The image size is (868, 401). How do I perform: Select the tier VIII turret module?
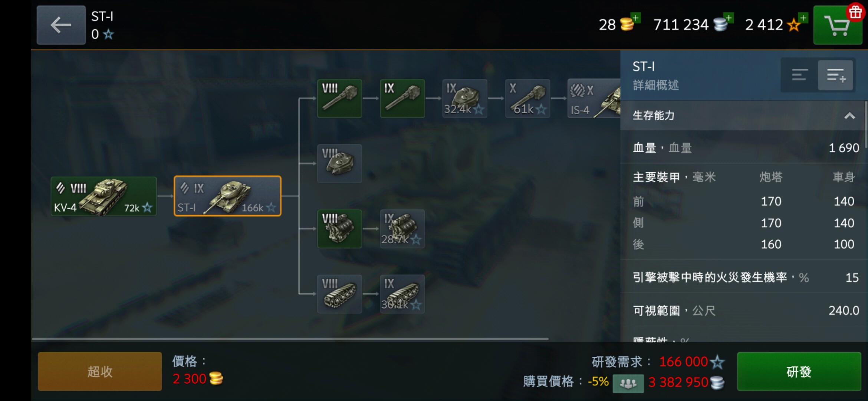339,164
